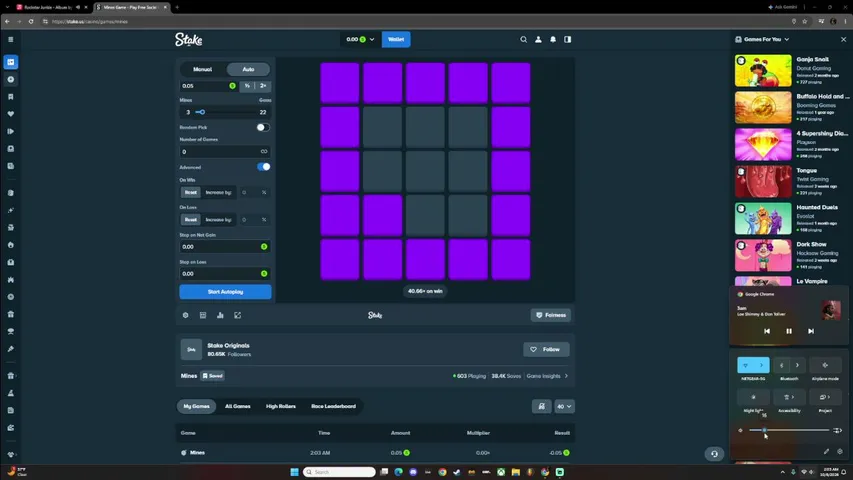Toggle the Wi-Fi quick setting
Image resolution: width=853 pixels, height=480 pixels.
click(x=745, y=365)
